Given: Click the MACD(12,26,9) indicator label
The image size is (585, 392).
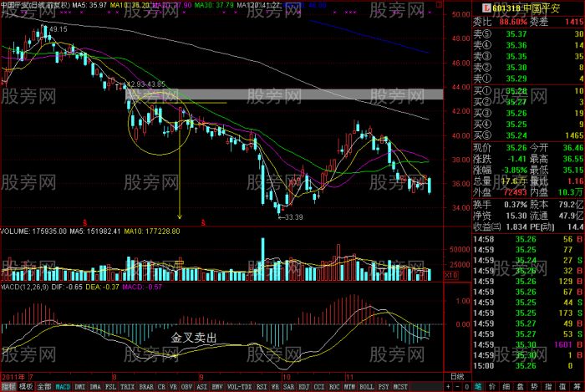Looking at the screenshot, I should click(x=24, y=287).
